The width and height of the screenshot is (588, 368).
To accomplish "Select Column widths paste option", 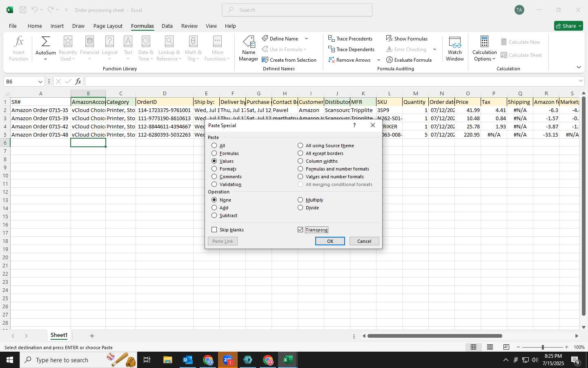I will (x=318, y=161).
